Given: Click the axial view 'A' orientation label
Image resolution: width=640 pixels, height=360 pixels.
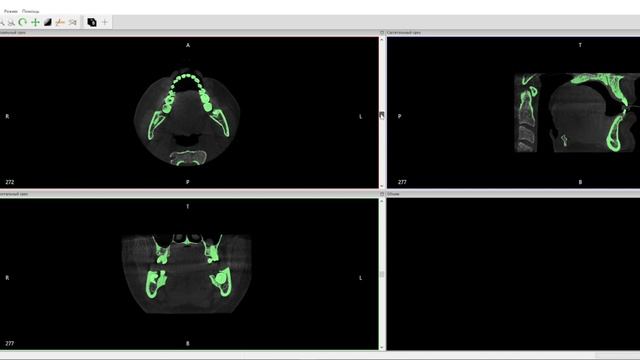Looking at the screenshot, I should (x=188, y=45).
